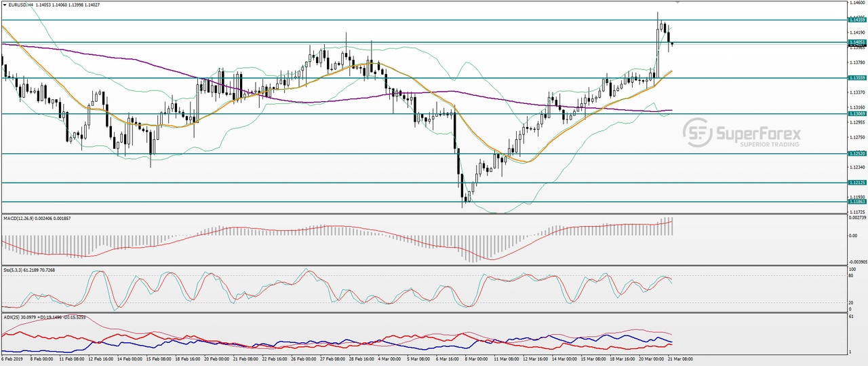Select the 1.13559 price level label

[x=857, y=78]
